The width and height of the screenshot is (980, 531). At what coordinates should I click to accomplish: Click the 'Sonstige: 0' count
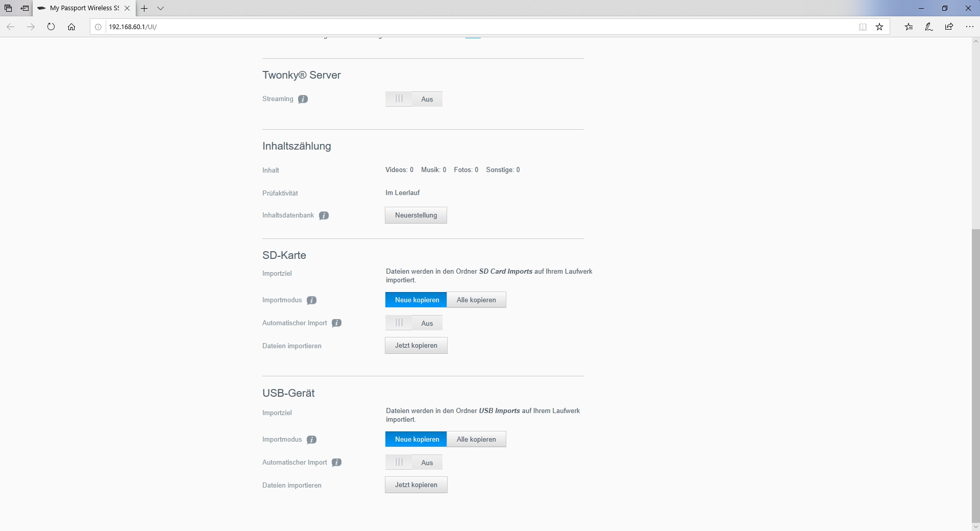(x=503, y=170)
